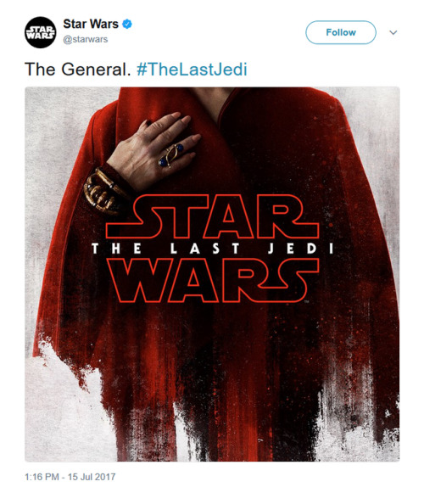The width and height of the screenshot is (424, 504).
Task: Click the blue-stoned ring on the hand
Action: click(x=171, y=155)
